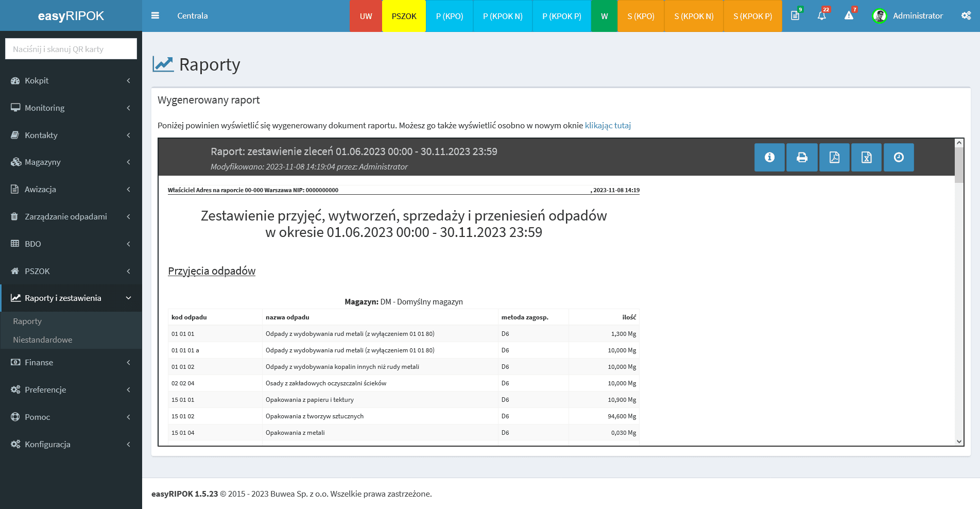Click the 'klikając tutaj' link
This screenshot has height=509, width=980.
608,126
